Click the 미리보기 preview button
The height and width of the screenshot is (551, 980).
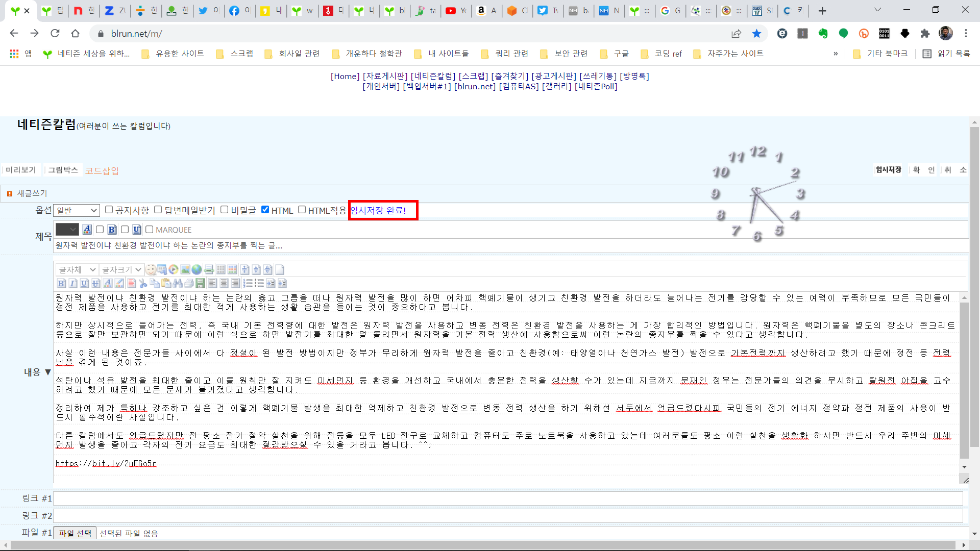pos(21,170)
